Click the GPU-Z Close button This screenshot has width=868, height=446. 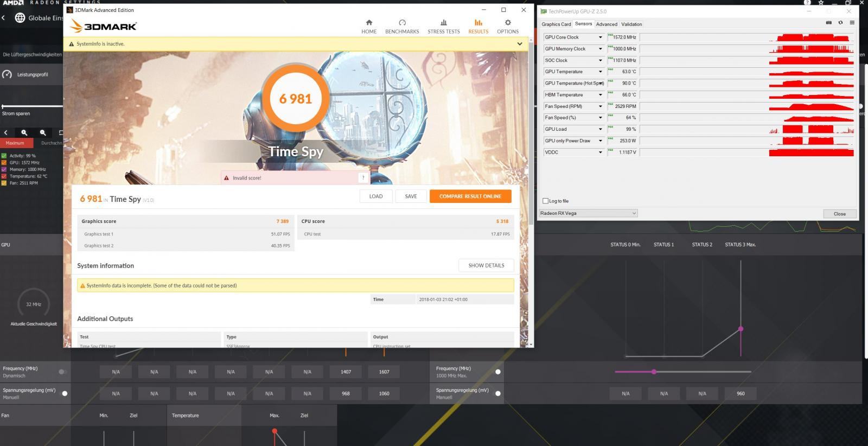(x=839, y=214)
